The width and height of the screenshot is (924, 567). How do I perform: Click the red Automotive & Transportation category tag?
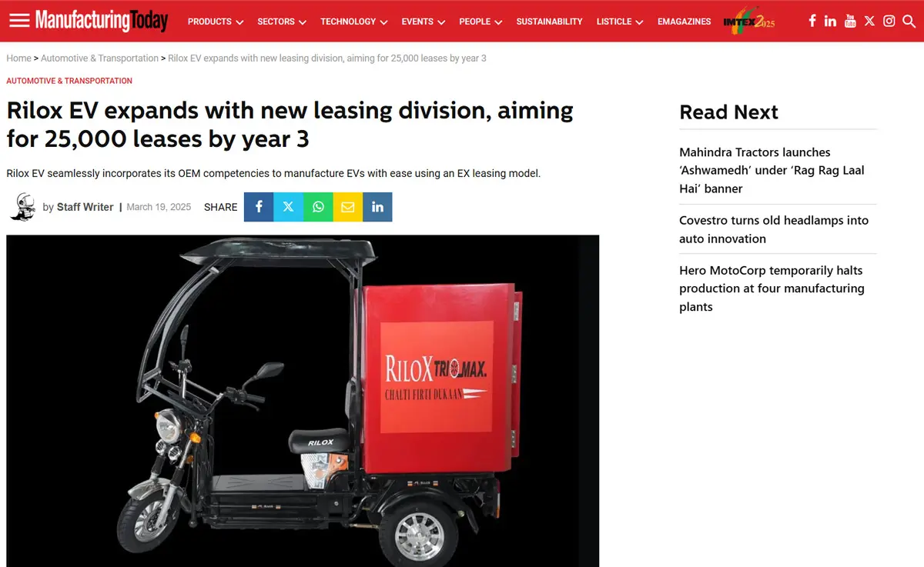[x=69, y=81]
